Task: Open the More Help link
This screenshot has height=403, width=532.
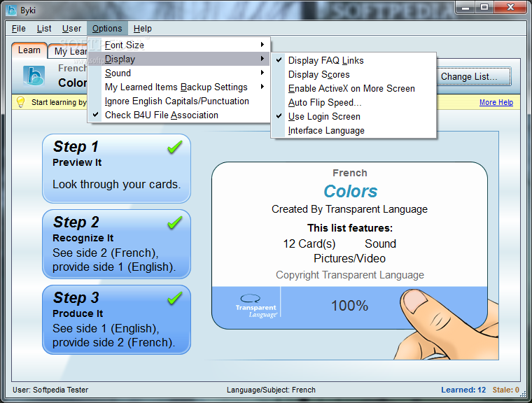Action: [496, 102]
